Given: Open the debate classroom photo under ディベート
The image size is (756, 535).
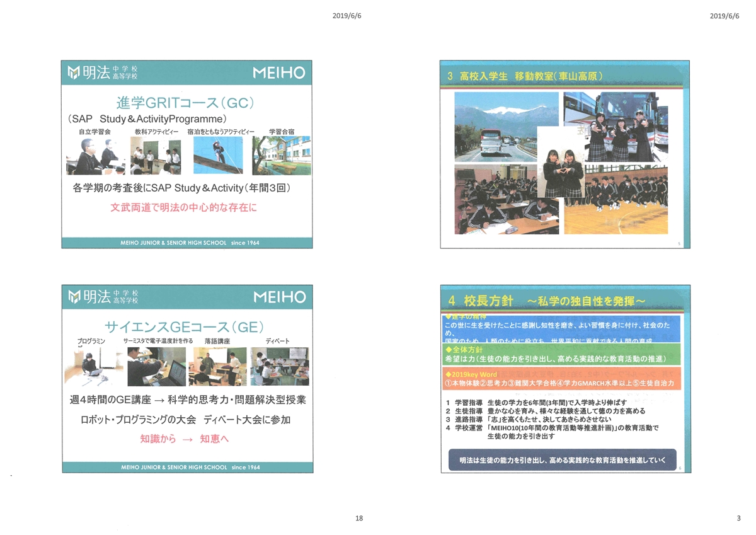Looking at the screenshot, I should [279, 366].
